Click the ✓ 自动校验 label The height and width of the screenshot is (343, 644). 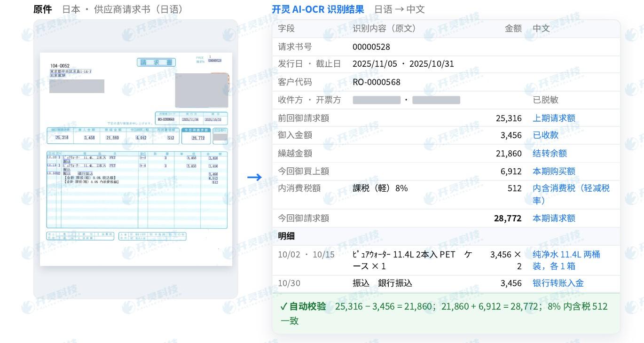coord(303,306)
